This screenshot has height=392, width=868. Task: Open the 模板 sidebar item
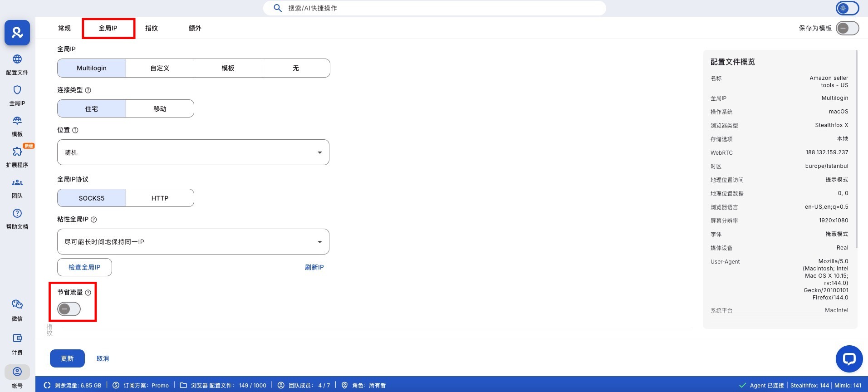[x=17, y=127]
